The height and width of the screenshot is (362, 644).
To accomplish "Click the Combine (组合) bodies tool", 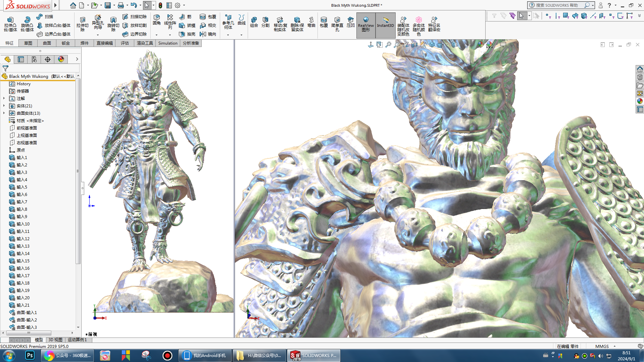I will point(254,22).
